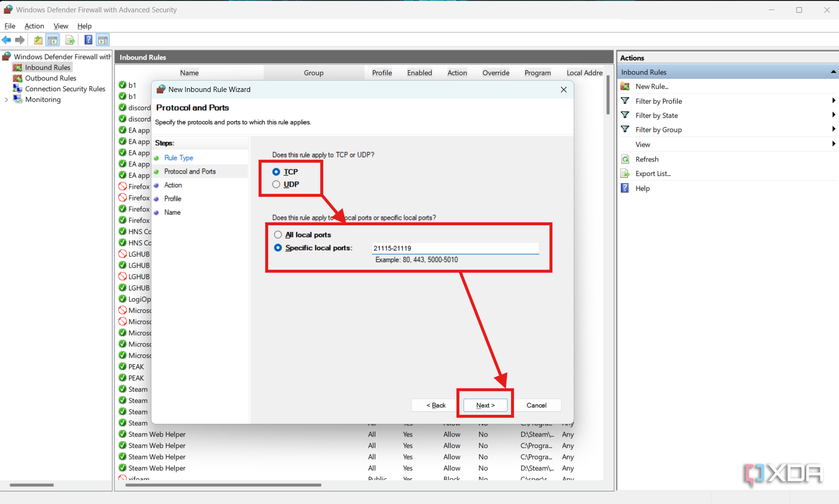Viewport: 839px width, 504px height.
Task: Open the View submenu arrow in Actions
Action: pos(833,144)
